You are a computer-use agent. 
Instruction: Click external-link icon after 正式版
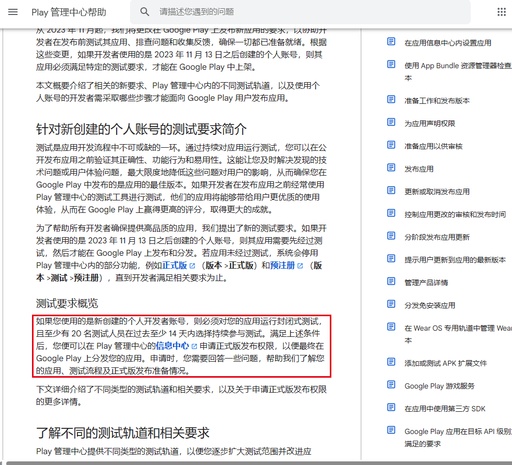(192, 266)
